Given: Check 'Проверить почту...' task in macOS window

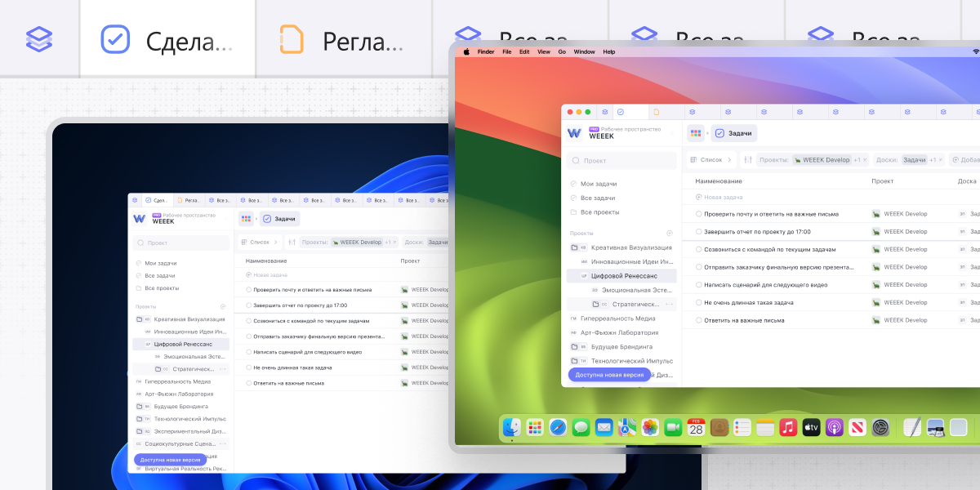Looking at the screenshot, I should point(698,214).
